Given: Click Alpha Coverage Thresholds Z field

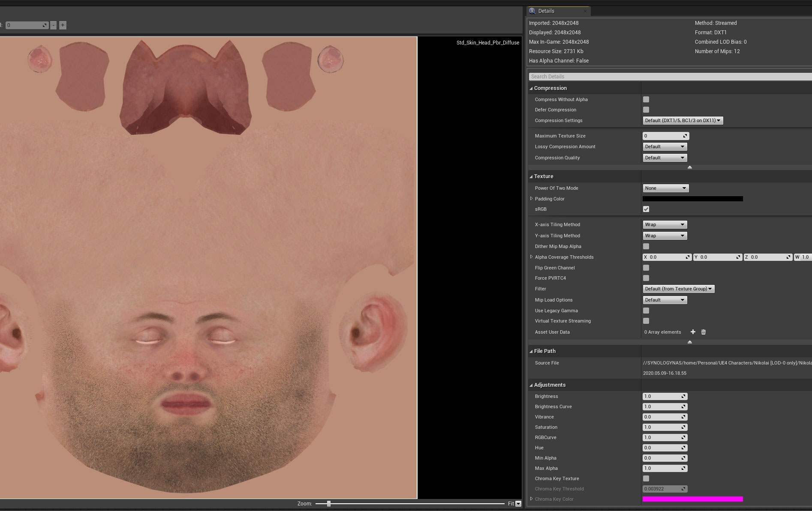Looking at the screenshot, I should 767,257.
